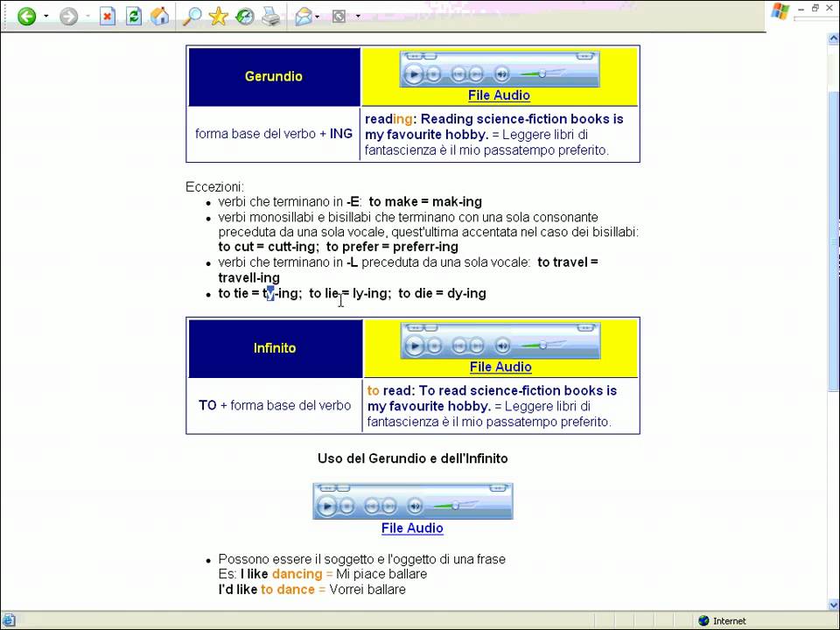Click the grey Forward arrow
Viewport: 840px width, 630px height.
[68, 16]
